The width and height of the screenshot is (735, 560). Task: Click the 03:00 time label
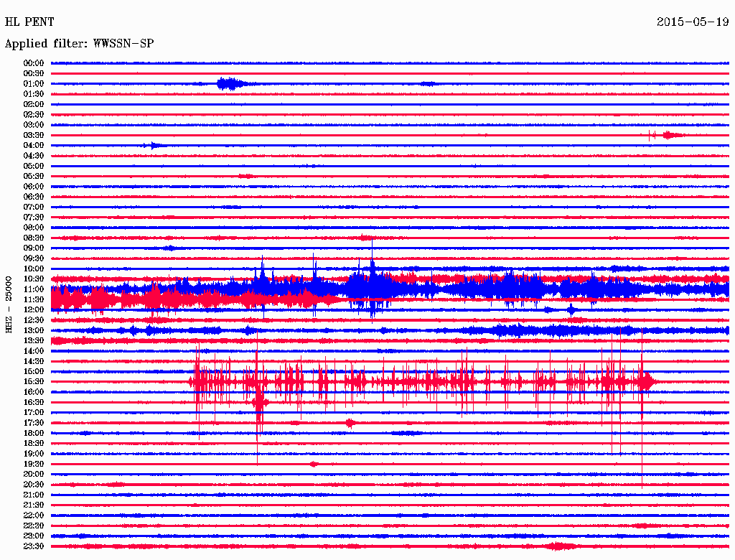tap(34, 125)
